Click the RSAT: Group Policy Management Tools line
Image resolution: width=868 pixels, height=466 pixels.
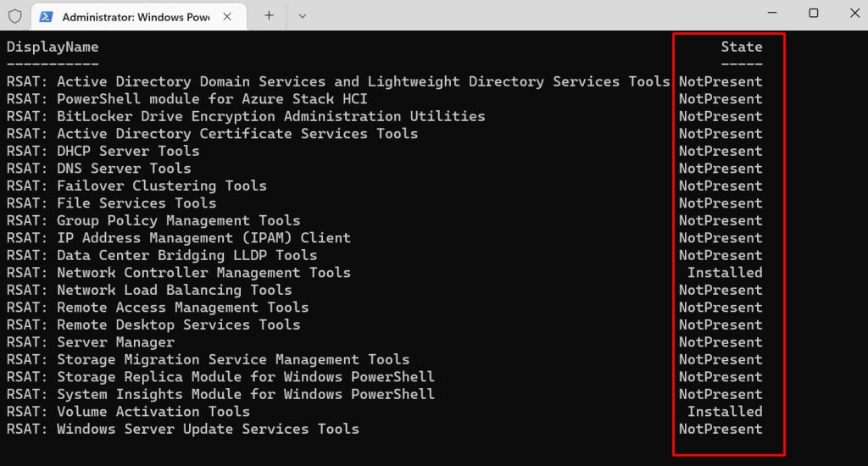pyautogui.click(x=153, y=220)
